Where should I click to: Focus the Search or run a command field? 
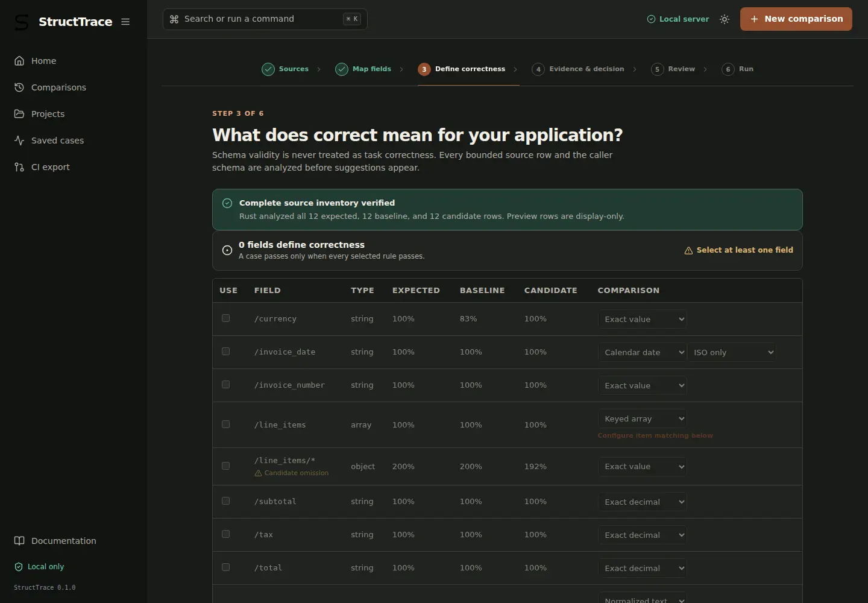[265, 19]
